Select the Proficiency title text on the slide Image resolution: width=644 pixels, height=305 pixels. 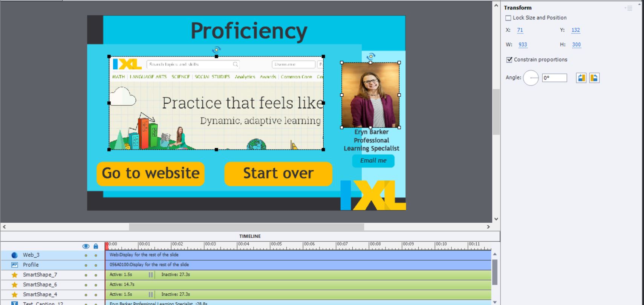click(x=249, y=31)
